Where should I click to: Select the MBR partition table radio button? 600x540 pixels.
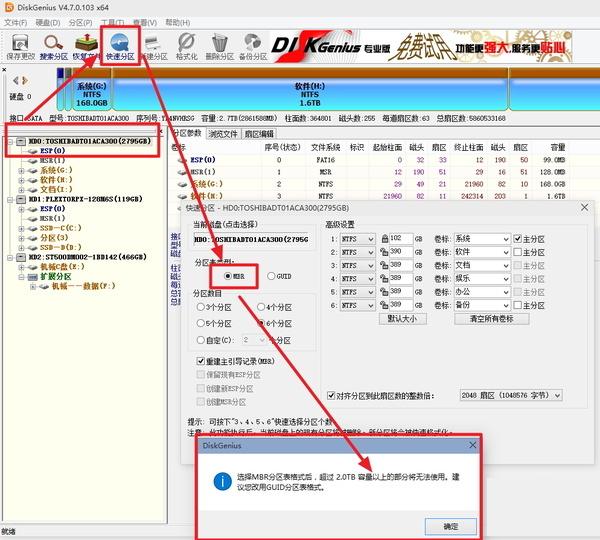(234, 276)
